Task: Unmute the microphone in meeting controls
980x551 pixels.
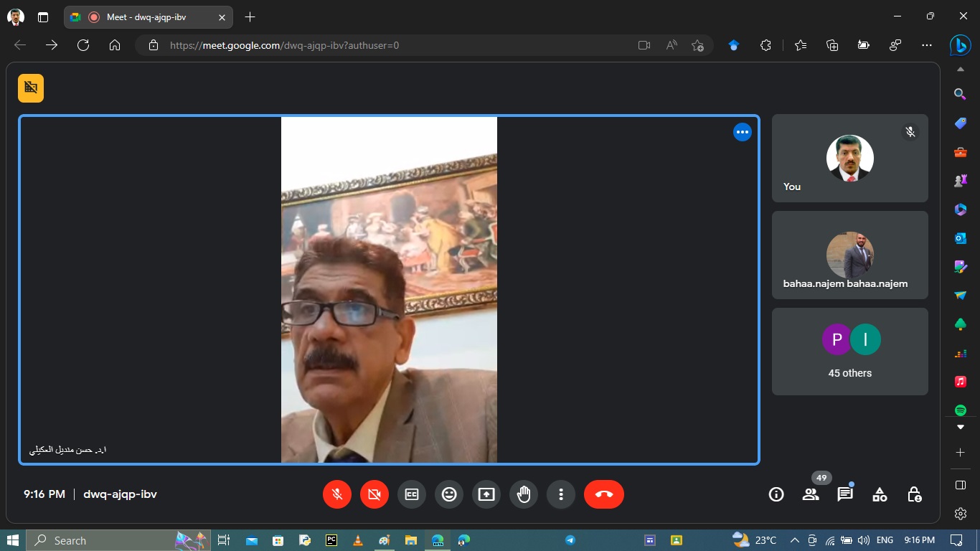Action: click(x=337, y=494)
